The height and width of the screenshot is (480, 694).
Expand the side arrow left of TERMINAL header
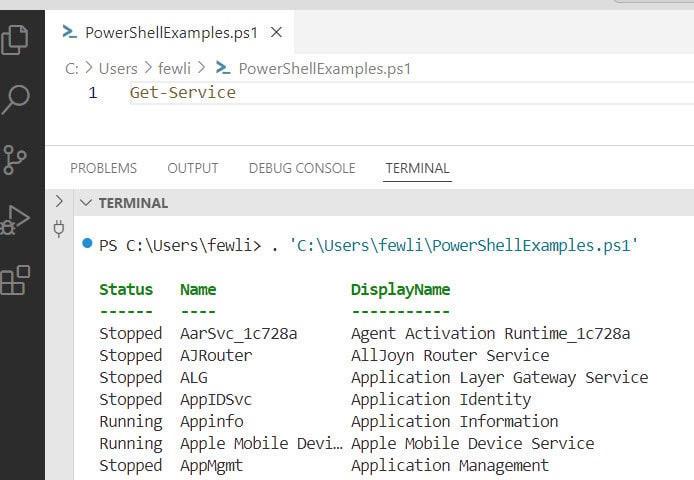(x=59, y=201)
